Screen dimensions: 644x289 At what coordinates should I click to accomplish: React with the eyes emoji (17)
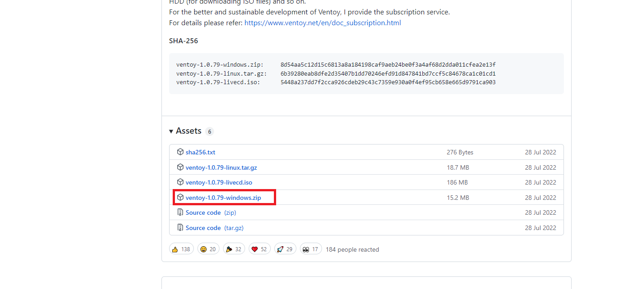click(x=311, y=249)
